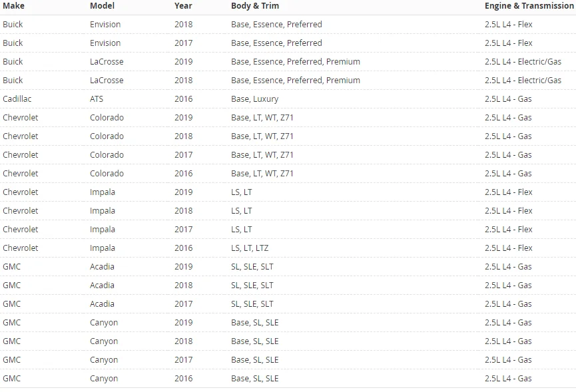Select year 2016 in the Colorado row

(183, 174)
